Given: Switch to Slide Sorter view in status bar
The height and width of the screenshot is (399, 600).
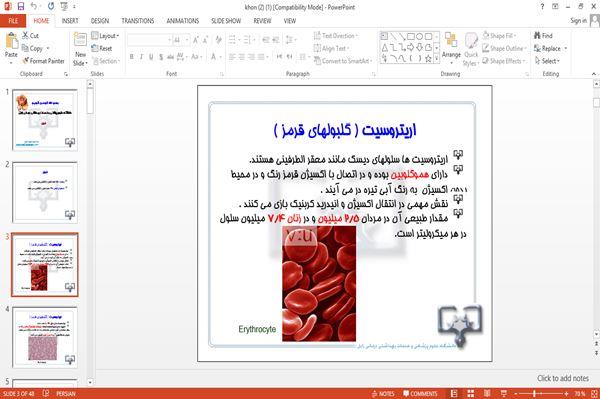Looking at the screenshot, I should pos(471,394).
